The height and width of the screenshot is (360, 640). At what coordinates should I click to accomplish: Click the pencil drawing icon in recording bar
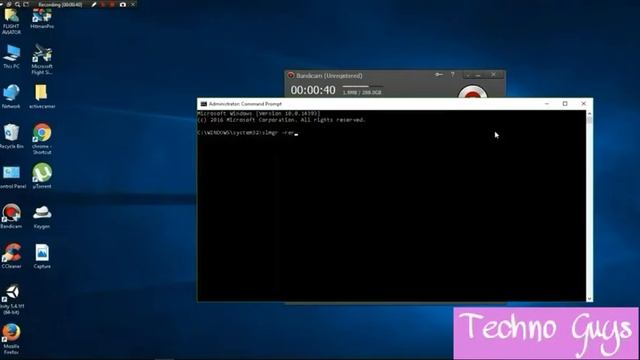[94, 4]
